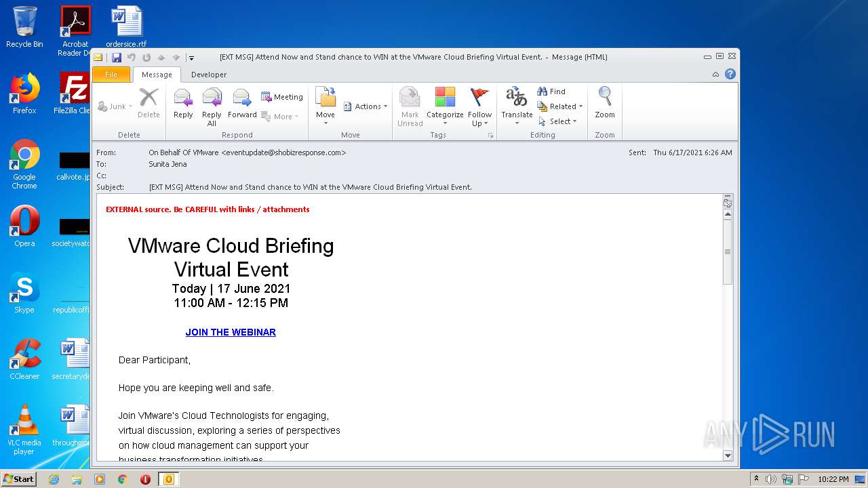
Task: Launch Opera from desktop
Action: pyautogui.click(x=24, y=226)
